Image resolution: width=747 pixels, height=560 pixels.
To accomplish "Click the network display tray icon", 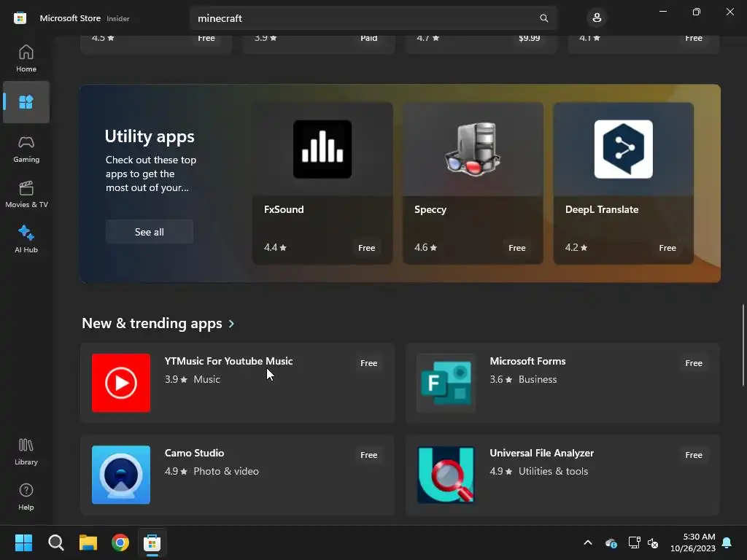I will coord(634,542).
